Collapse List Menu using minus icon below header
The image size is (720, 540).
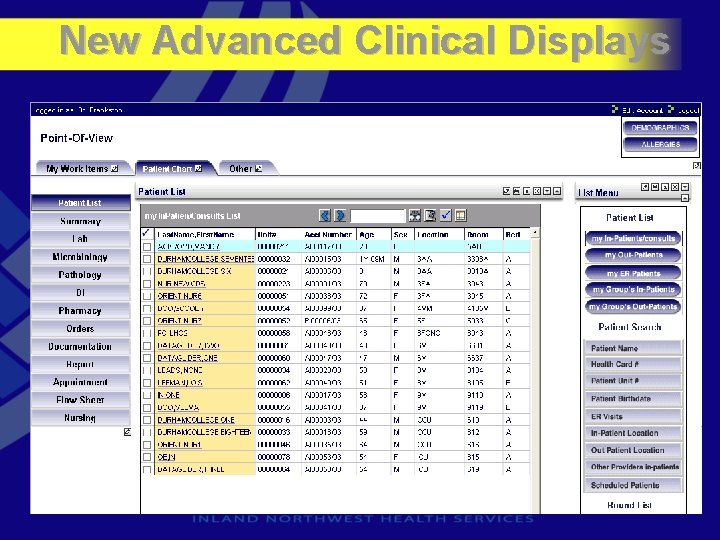click(x=685, y=198)
